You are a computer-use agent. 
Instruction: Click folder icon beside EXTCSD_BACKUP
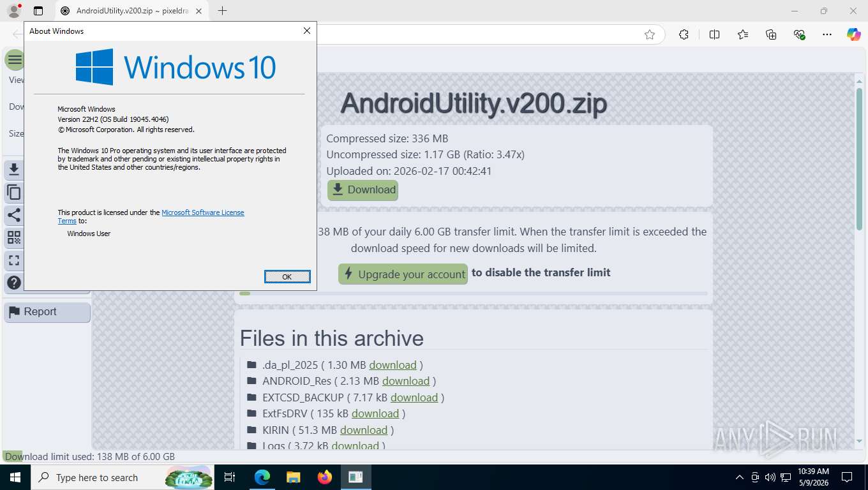251,398
